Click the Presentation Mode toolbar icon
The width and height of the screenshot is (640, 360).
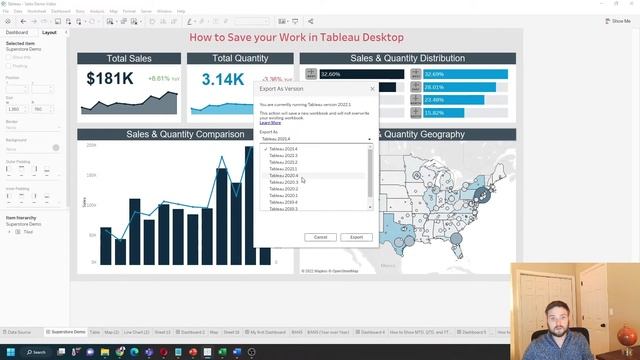point(295,21)
